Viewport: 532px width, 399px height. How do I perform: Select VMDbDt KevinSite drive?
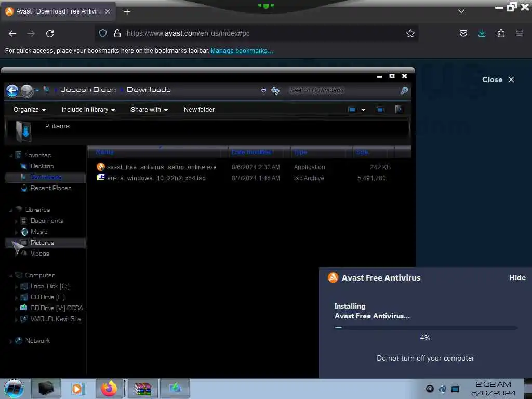(56, 319)
